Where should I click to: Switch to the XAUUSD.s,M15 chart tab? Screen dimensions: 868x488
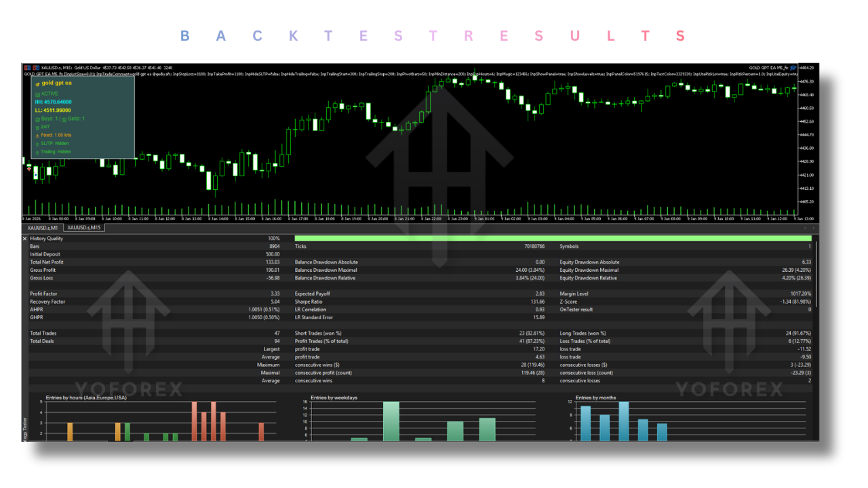click(84, 228)
